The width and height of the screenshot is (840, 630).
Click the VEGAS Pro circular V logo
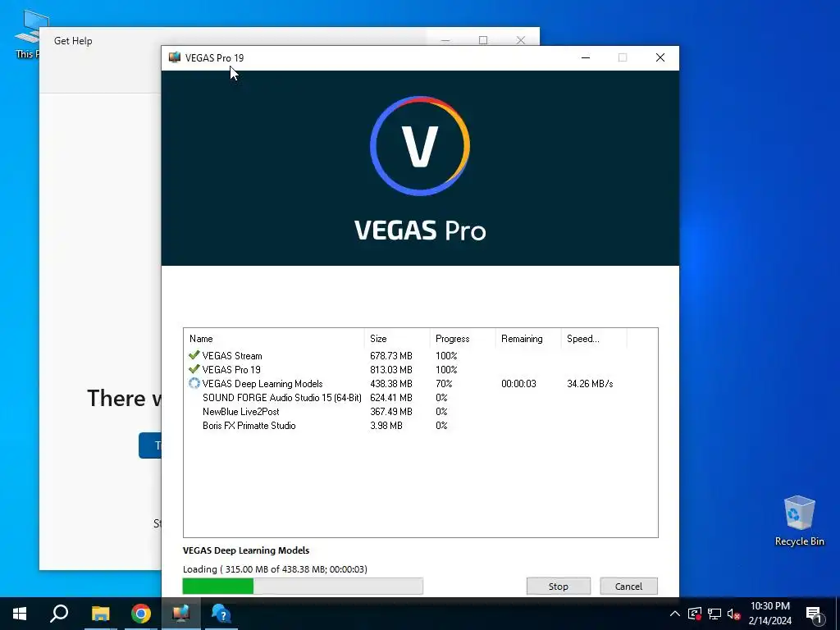click(420, 146)
